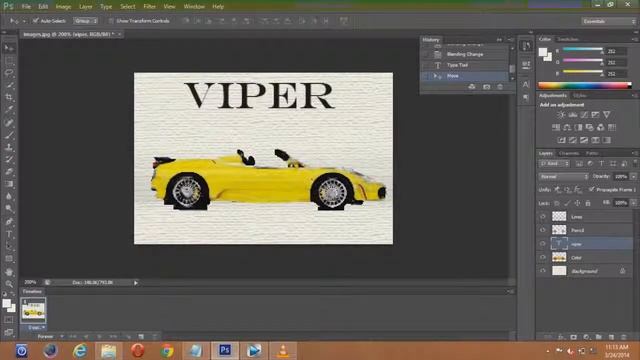
Task: Click the R color slider
Action: [x=582, y=50]
